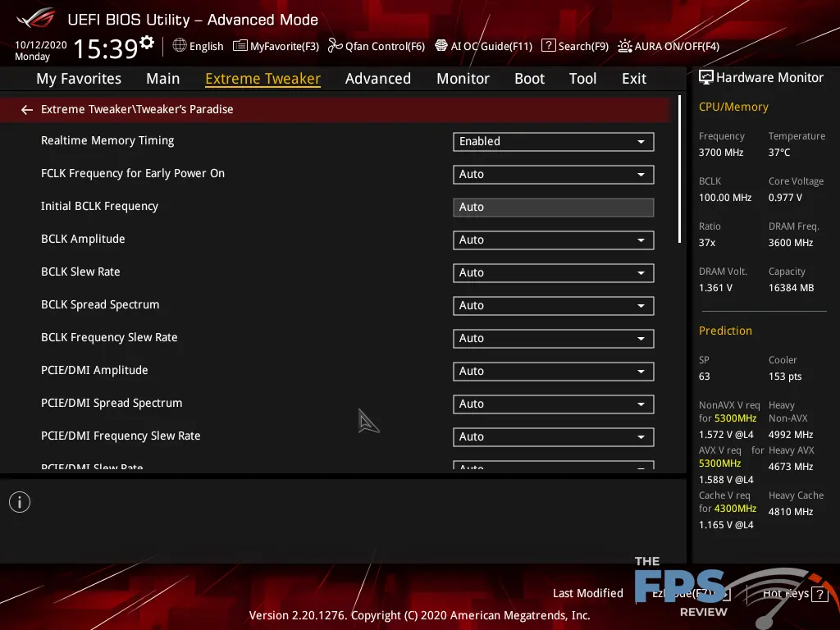Click the 3700 MHz frequency value
This screenshot has height=630, width=840.
[x=721, y=153]
